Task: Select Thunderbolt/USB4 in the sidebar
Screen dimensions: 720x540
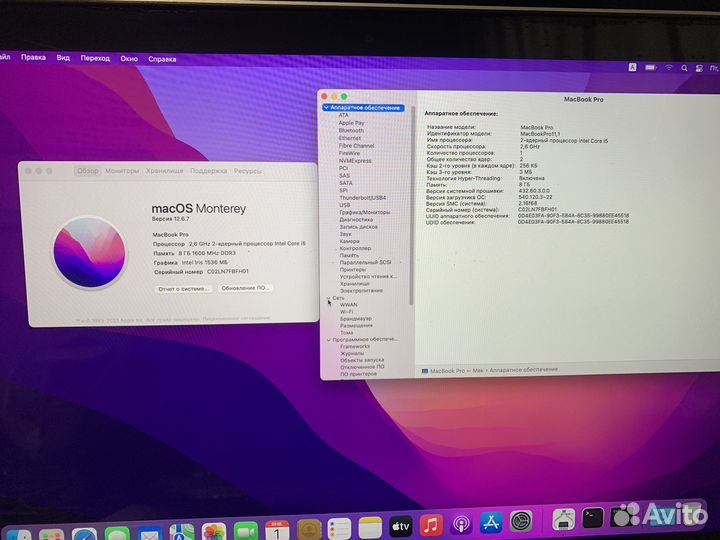Action: tap(363, 198)
